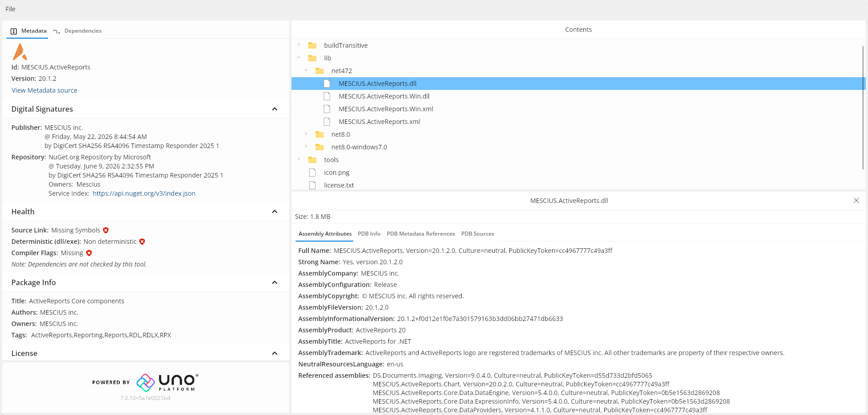Screen dimensions: 868x415
Task: Select the buildTransitive folder label
Action: [x=346, y=45]
